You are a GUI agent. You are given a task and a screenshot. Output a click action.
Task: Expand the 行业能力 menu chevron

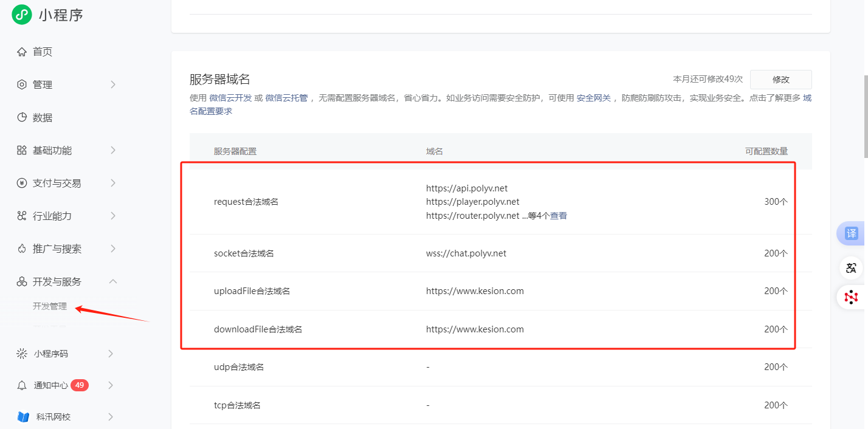coord(112,216)
